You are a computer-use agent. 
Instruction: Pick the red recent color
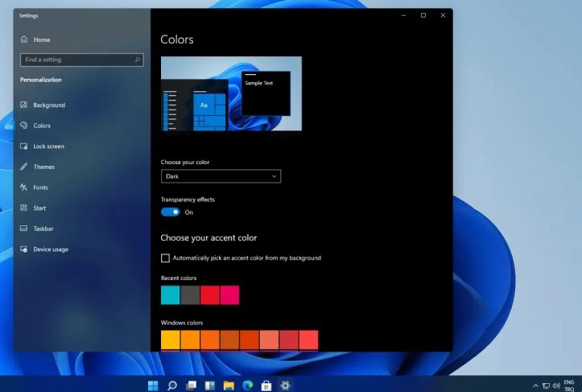[210, 295]
